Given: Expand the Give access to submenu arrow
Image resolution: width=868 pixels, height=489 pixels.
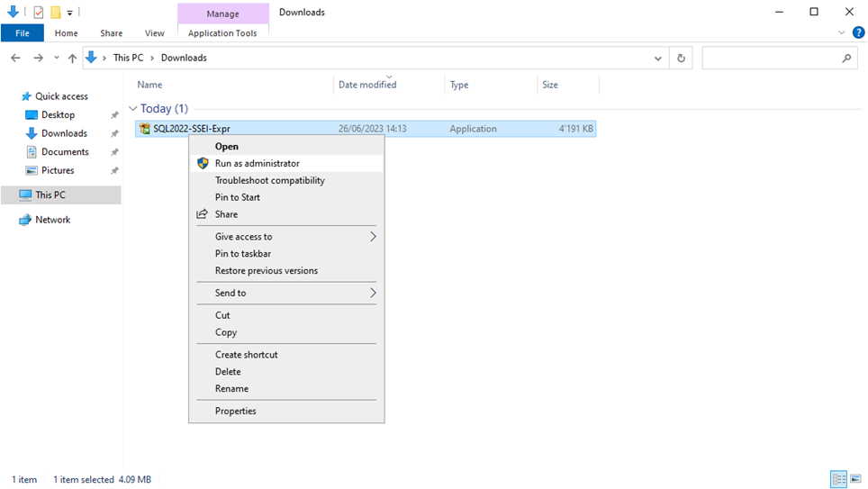Looking at the screenshot, I should 373,237.
